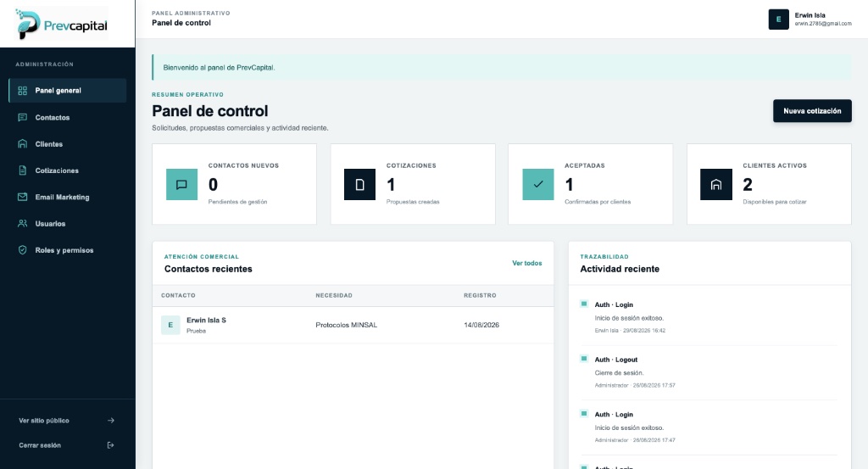Click the Prevcapital logo

[61, 25]
